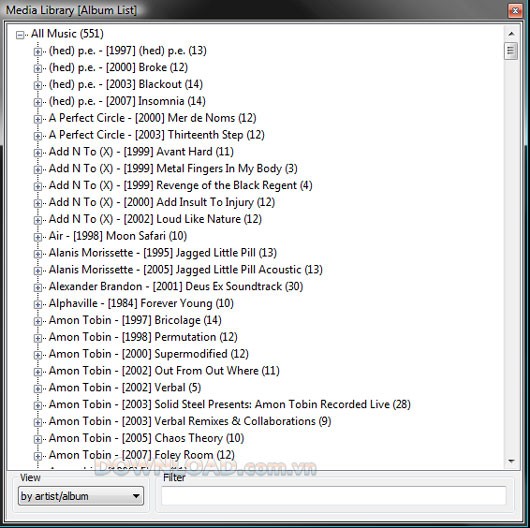Select Add N To (X) Avant Hard
This screenshot has width=530, height=528.
pos(141,151)
